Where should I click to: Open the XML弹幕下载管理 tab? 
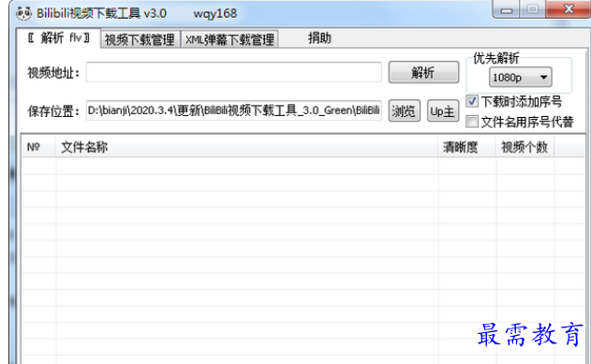[x=229, y=39]
